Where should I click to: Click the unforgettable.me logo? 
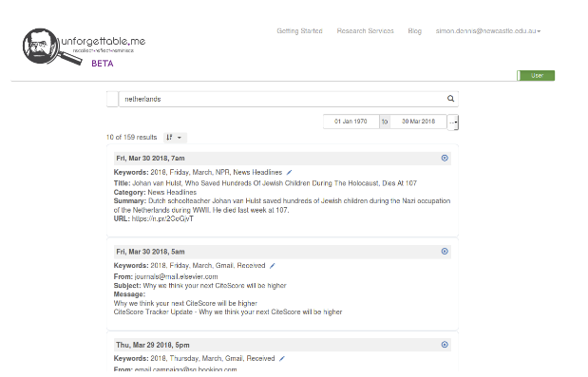[x=84, y=47]
